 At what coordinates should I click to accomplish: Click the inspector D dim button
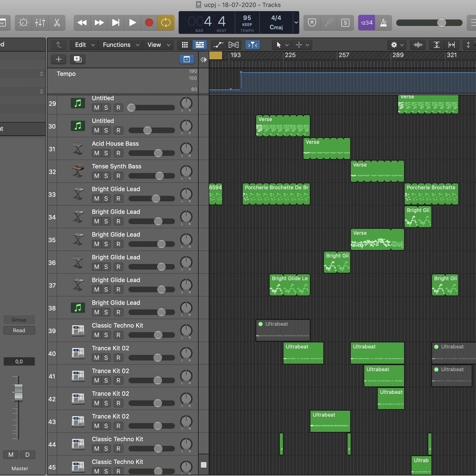[x=27, y=455]
